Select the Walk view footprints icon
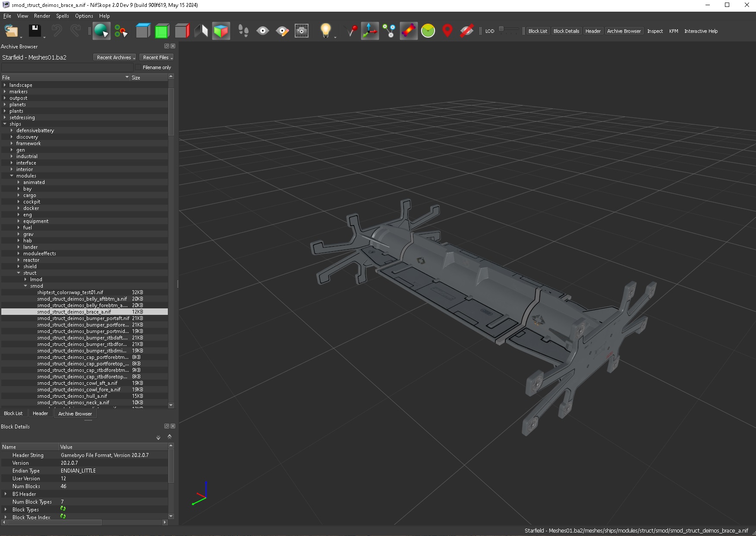Viewport: 756px width, 536px height. pyautogui.click(x=243, y=31)
